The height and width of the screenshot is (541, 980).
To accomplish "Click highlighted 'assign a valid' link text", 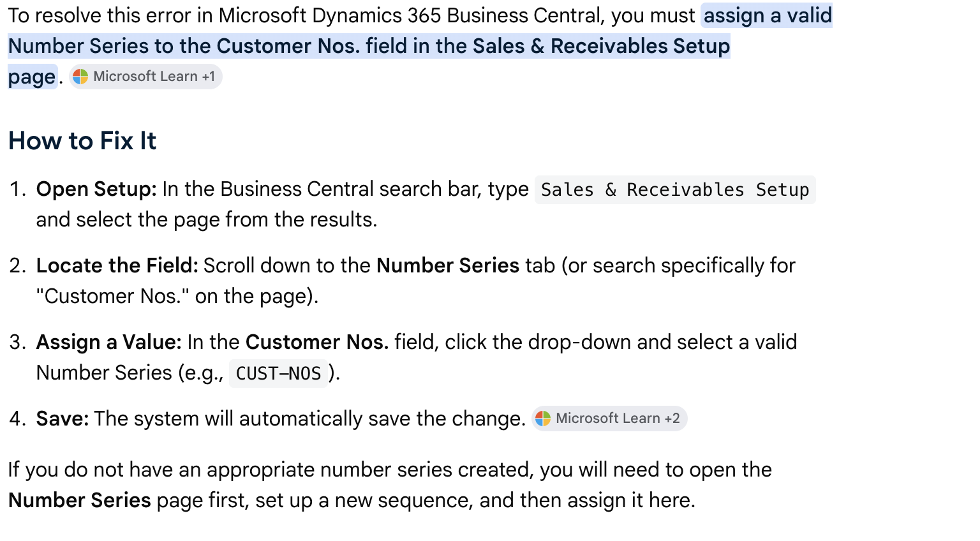I will 768,15.
